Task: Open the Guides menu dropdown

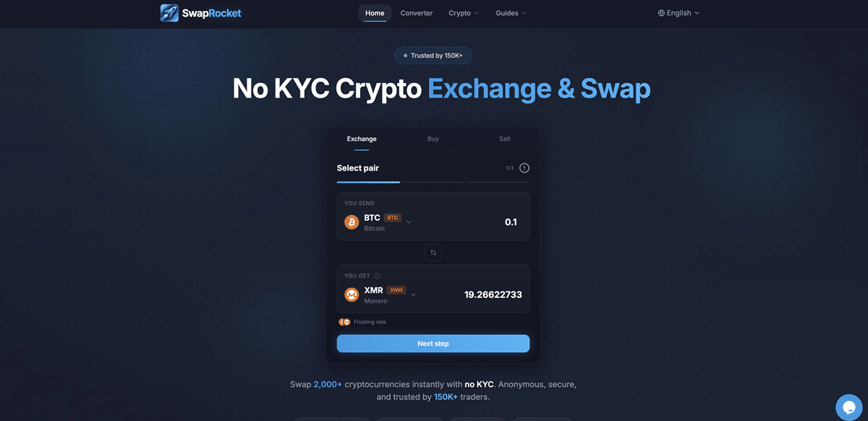Action: (x=511, y=13)
